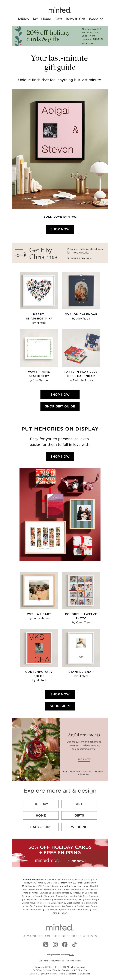The image size is (120, 980).
Task: Select the Wedding navigation item
Action: [96, 19]
